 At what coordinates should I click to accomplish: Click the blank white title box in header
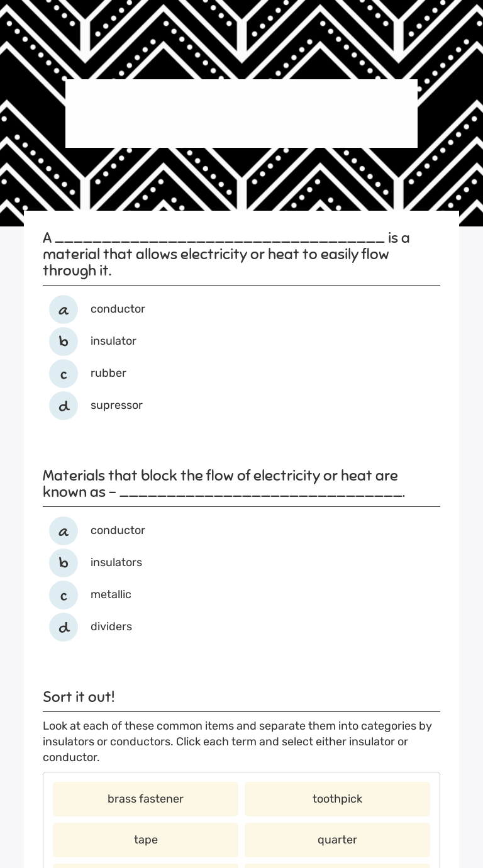[241, 113]
